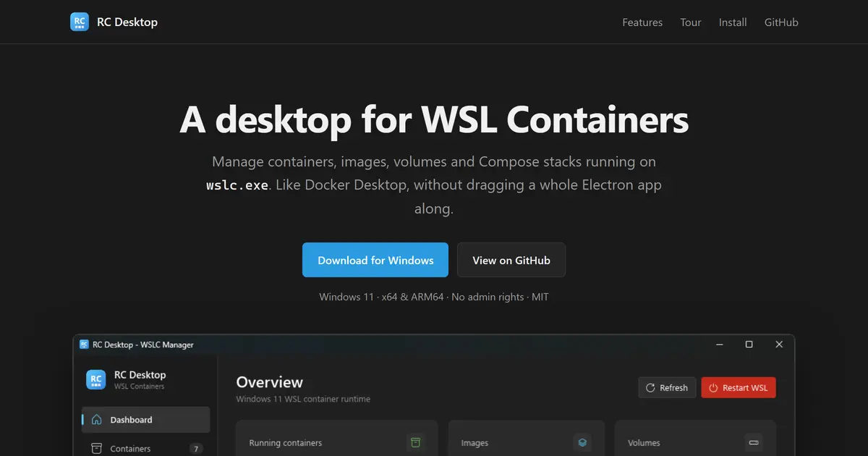Click the Containers count badge showing 7
The image size is (868, 456).
(x=196, y=449)
